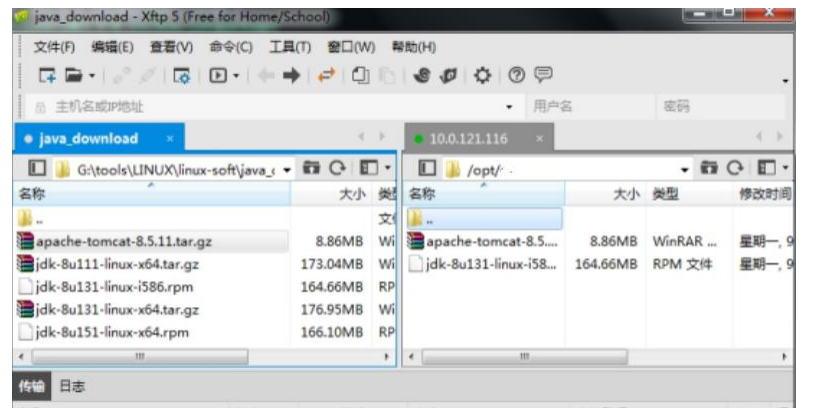The image size is (815, 416).
Task: Click the left pane parent folder icon
Action: pos(311,168)
